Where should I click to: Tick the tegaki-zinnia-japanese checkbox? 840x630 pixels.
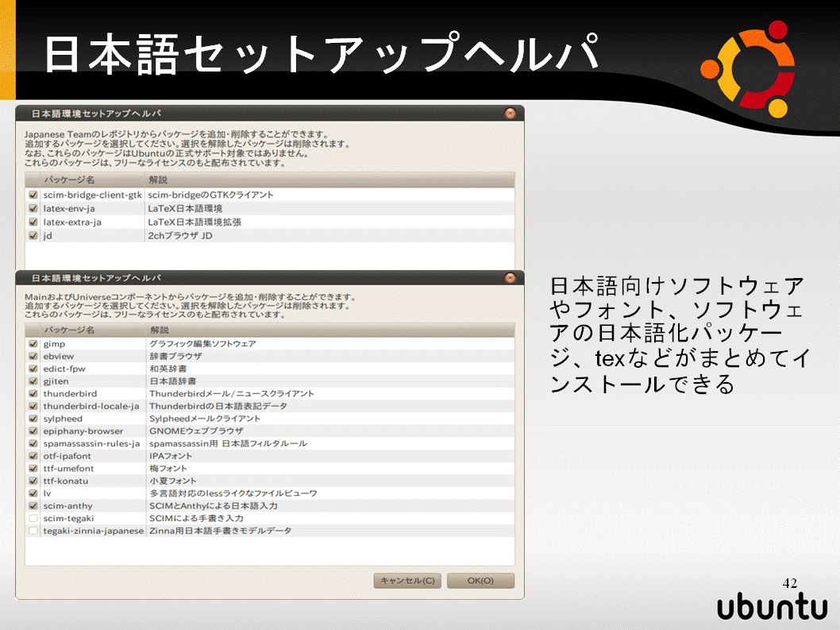point(33,531)
